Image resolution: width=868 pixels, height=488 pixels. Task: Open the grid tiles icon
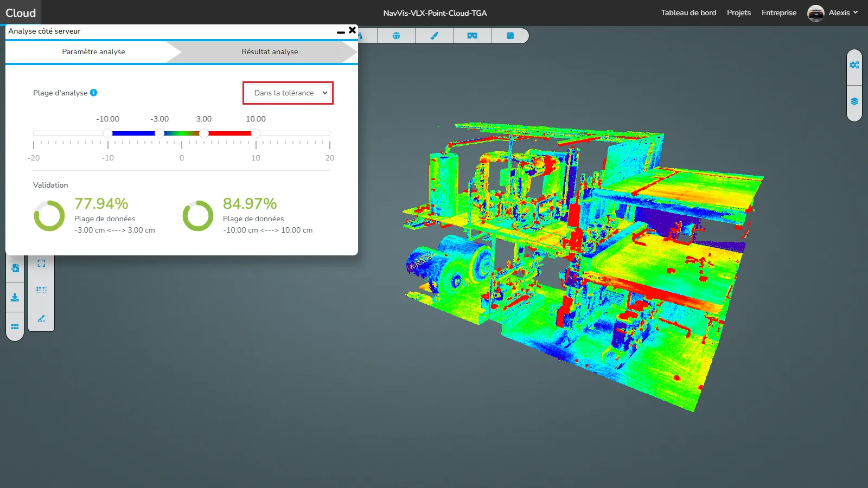click(15, 326)
